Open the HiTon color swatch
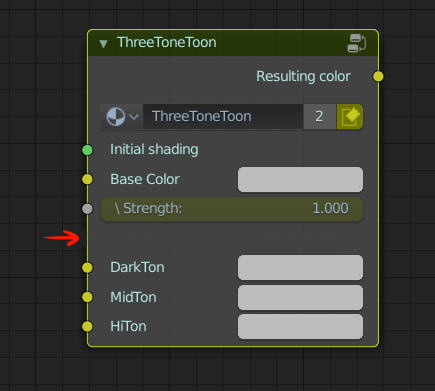This screenshot has height=391, width=435. pos(300,326)
